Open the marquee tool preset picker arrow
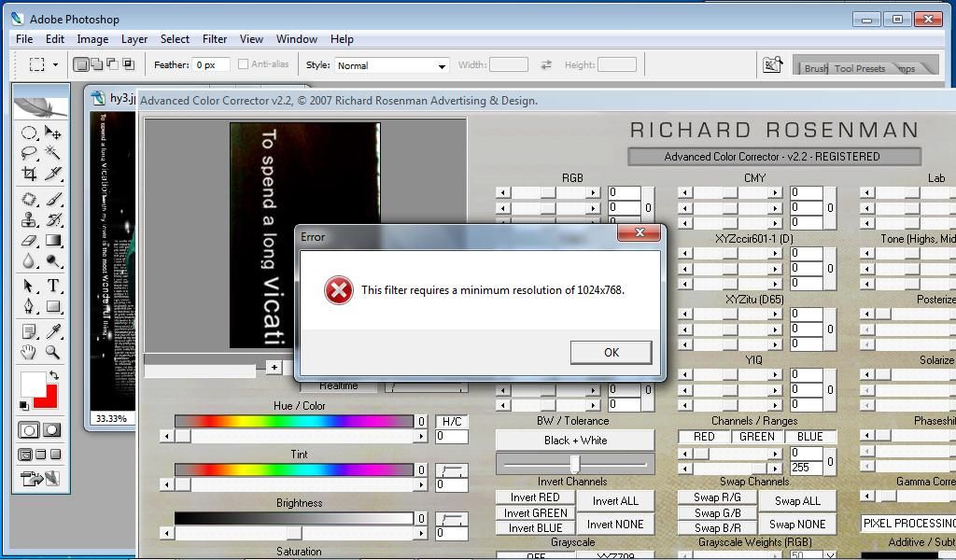Viewport: 956px width, 560px height. [x=55, y=64]
